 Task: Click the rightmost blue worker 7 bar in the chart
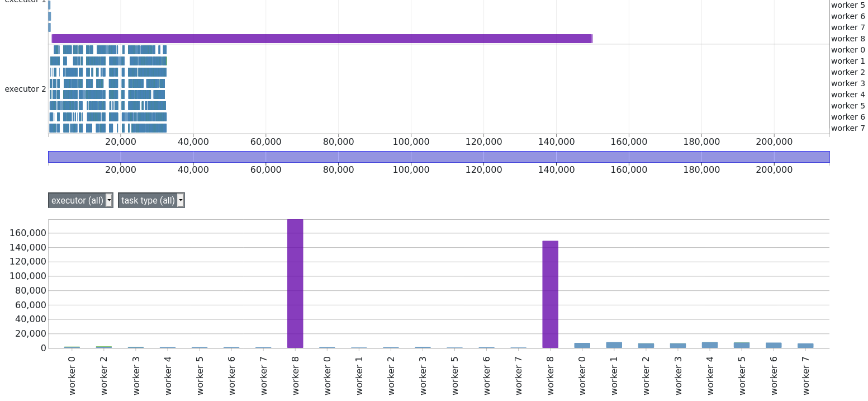click(x=805, y=346)
